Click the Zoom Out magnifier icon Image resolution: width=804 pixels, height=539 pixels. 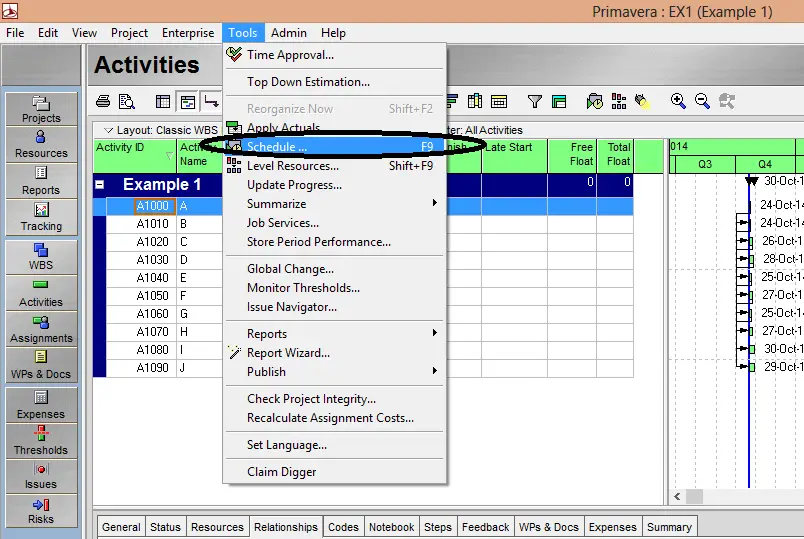pos(702,101)
